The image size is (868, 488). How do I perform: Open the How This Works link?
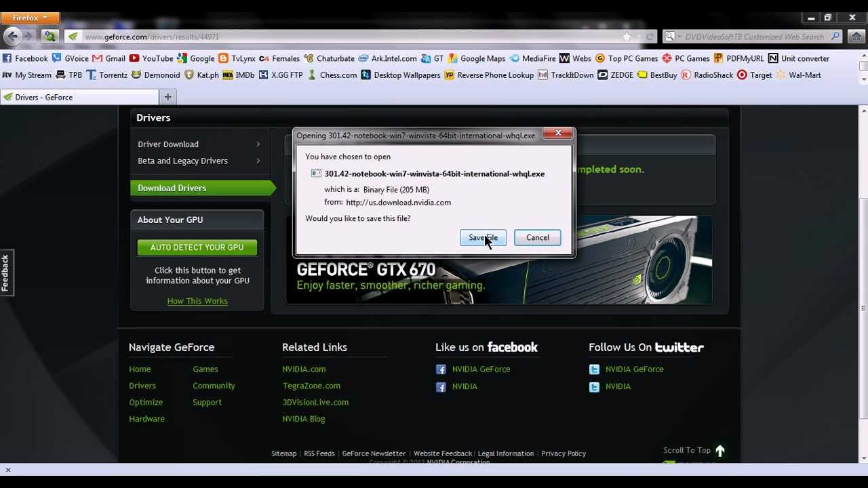click(197, 301)
